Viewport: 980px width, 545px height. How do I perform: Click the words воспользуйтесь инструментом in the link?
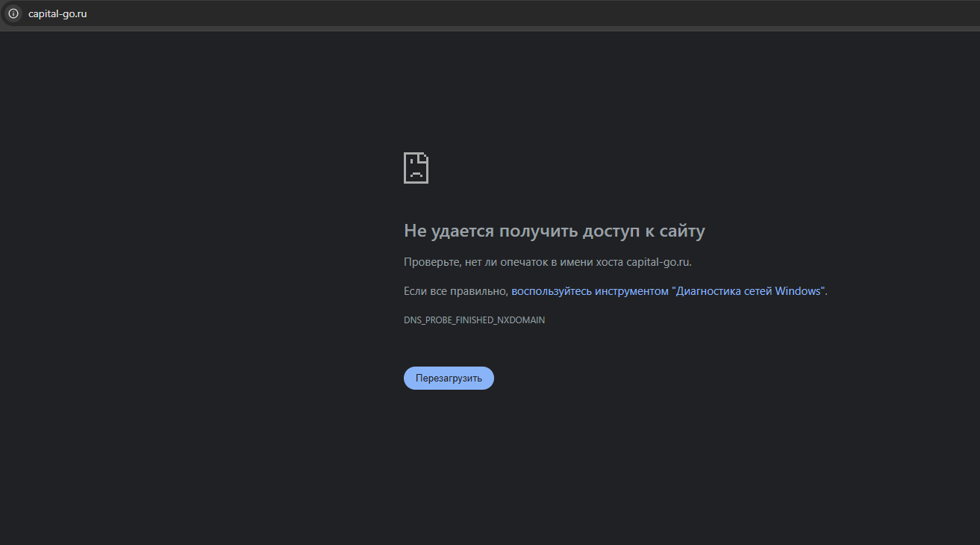[590, 291]
